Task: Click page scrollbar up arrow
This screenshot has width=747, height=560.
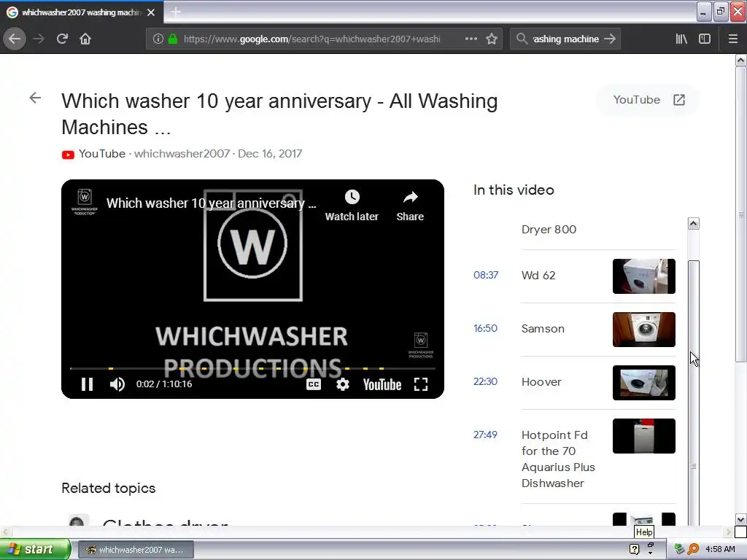Action: 741,60
